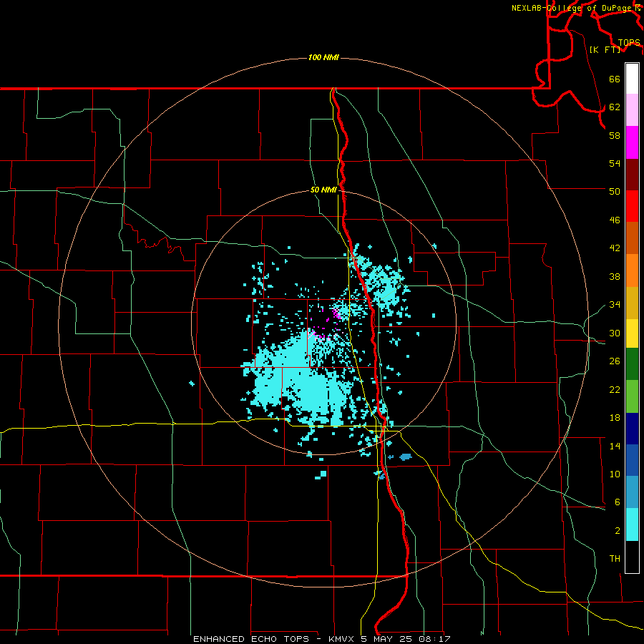Click the black TH swatch at the legend bottom

(632, 557)
